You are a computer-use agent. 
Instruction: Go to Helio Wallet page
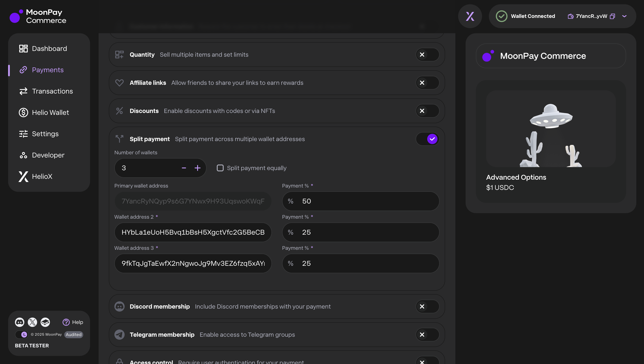tap(50, 113)
